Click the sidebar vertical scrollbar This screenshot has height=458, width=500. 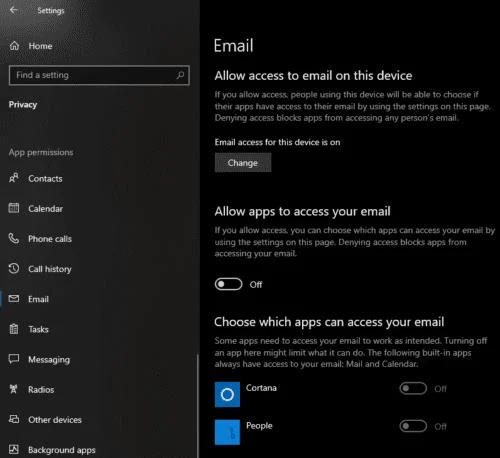pos(198,405)
